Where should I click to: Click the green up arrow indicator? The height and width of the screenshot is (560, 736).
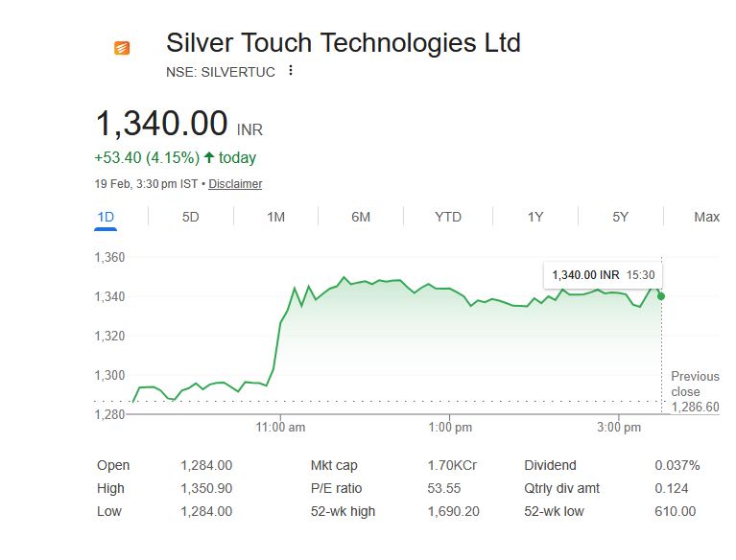[x=209, y=157]
